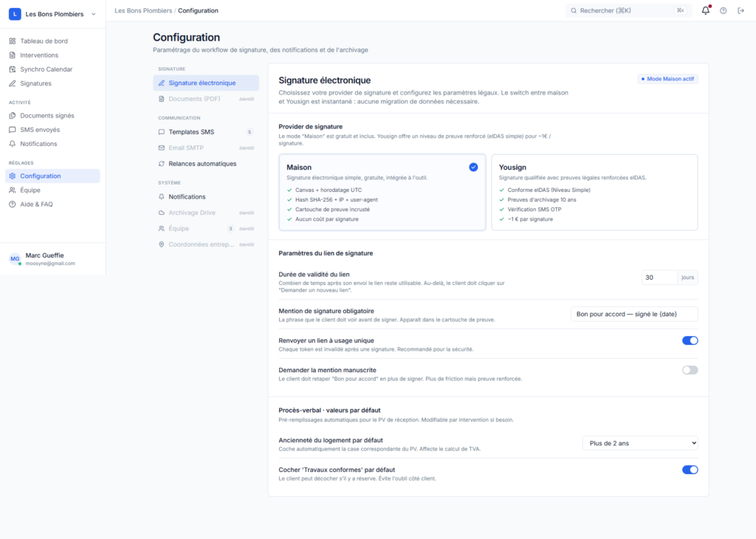Open Documents signés page
The image size is (756, 539).
coord(52,116)
